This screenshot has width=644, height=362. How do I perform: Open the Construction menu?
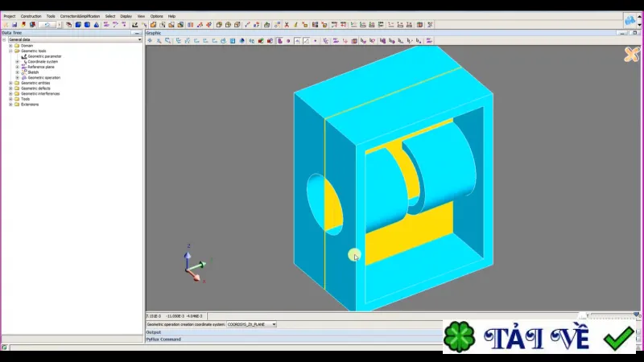pos(31,16)
